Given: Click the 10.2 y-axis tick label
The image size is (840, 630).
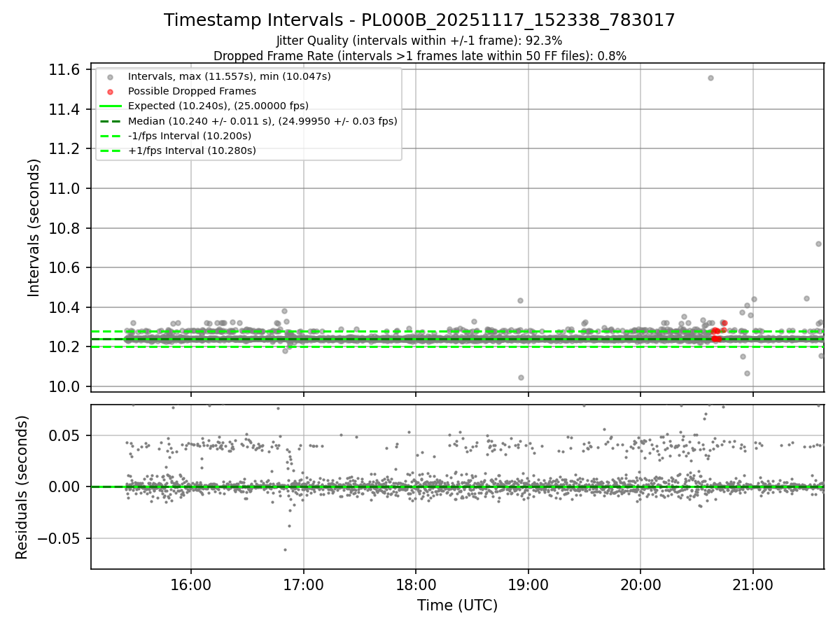Looking at the screenshot, I should point(66,346).
